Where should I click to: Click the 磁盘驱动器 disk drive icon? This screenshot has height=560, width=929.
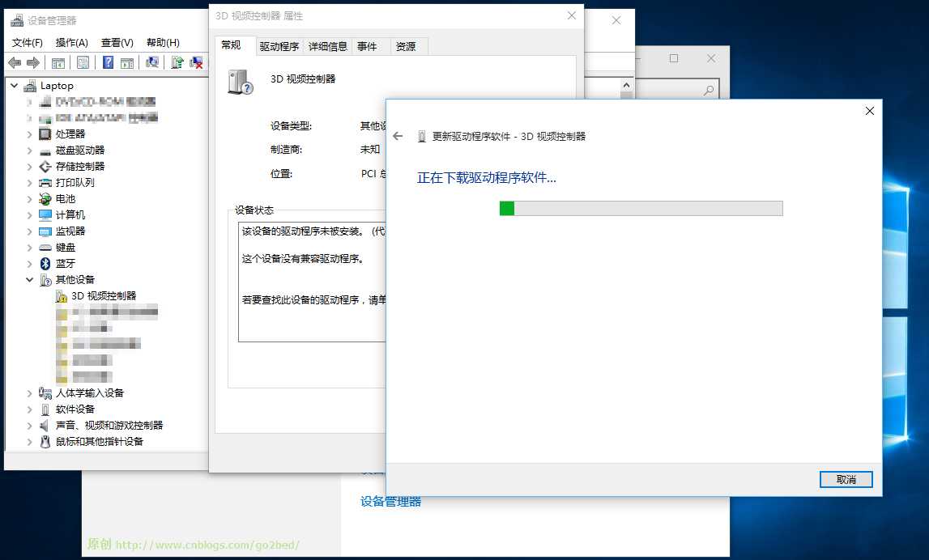tap(45, 151)
